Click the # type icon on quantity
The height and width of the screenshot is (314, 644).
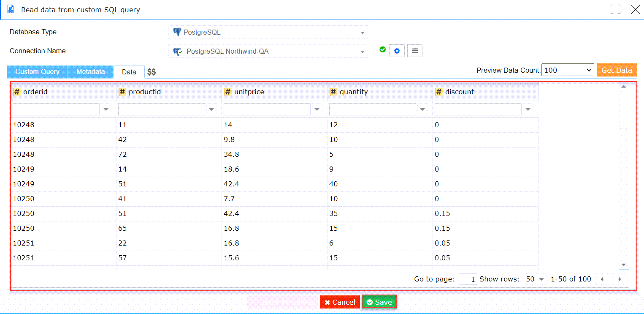pos(333,92)
